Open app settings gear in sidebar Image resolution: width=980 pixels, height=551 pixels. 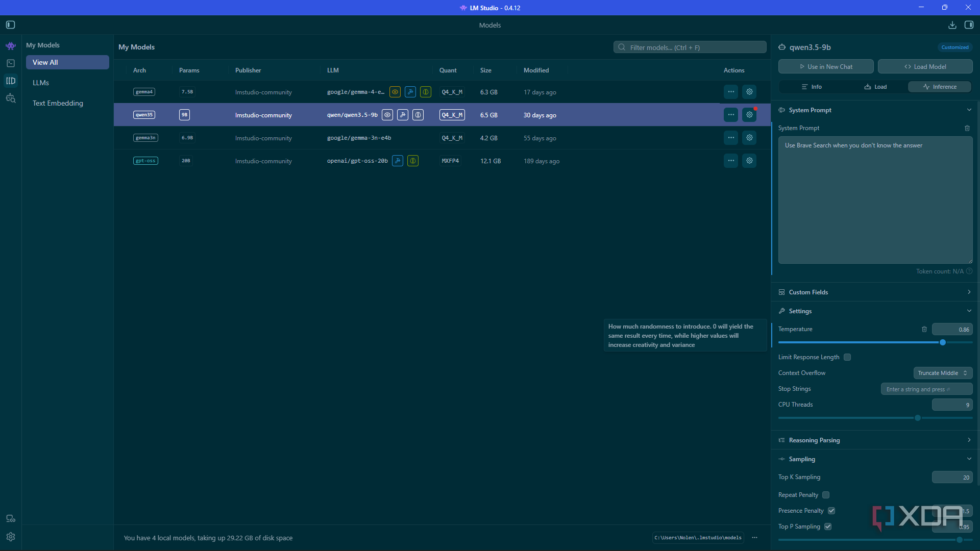tap(11, 537)
